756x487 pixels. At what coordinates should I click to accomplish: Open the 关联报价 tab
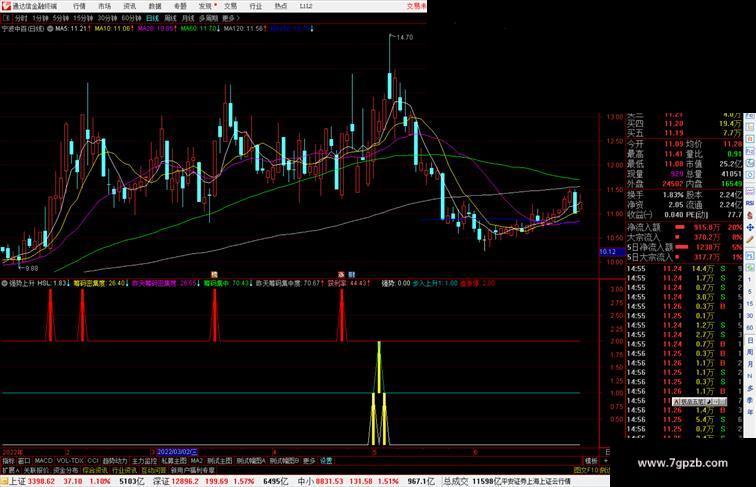pos(36,470)
